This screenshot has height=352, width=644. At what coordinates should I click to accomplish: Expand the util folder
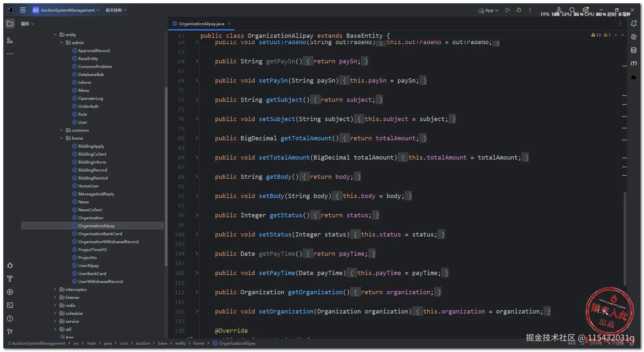point(55,329)
